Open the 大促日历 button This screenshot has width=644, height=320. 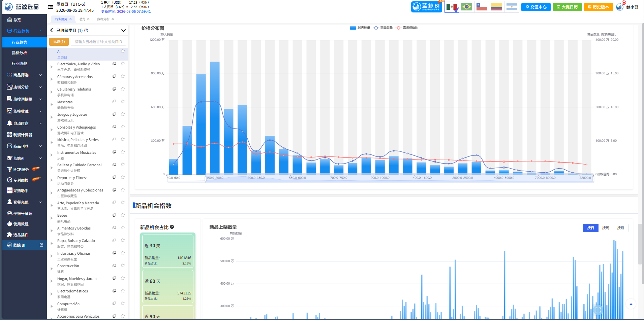(x=567, y=7)
